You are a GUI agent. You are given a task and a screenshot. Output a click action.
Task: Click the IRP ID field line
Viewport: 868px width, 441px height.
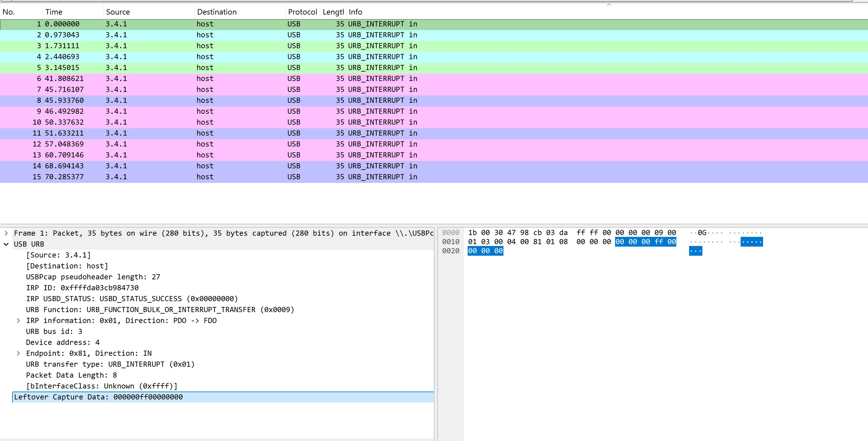[82, 288]
